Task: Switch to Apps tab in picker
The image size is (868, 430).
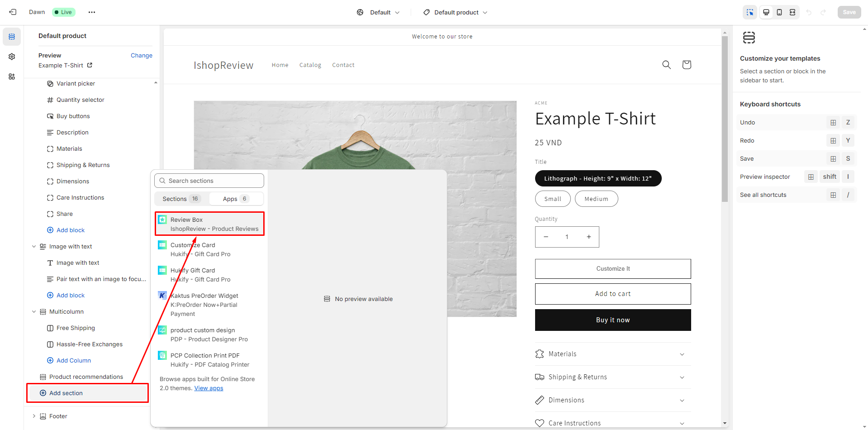Action: (236, 199)
